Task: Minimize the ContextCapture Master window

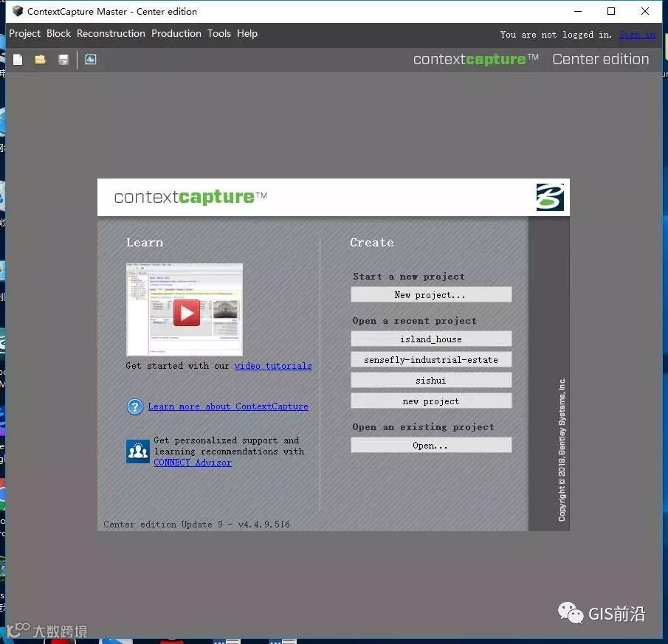Action: 578,11
